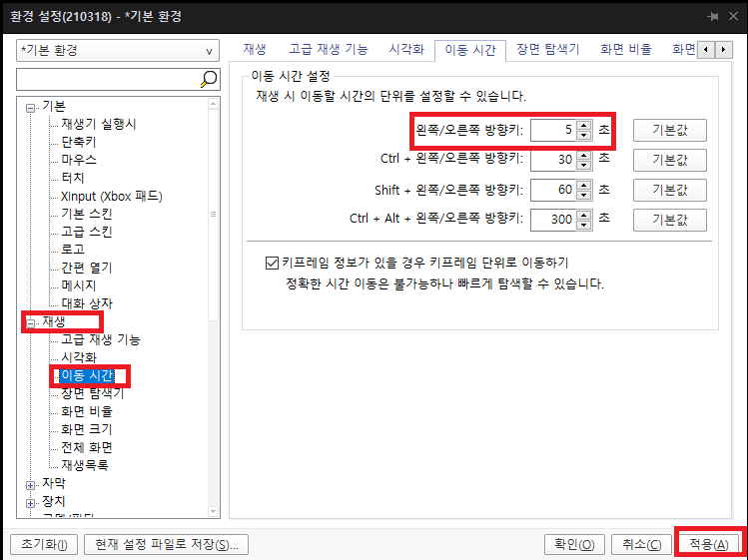This screenshot has height=560, width=748.
Task: Open the 장면 탐색기 tab
Action: click(547, 49)
